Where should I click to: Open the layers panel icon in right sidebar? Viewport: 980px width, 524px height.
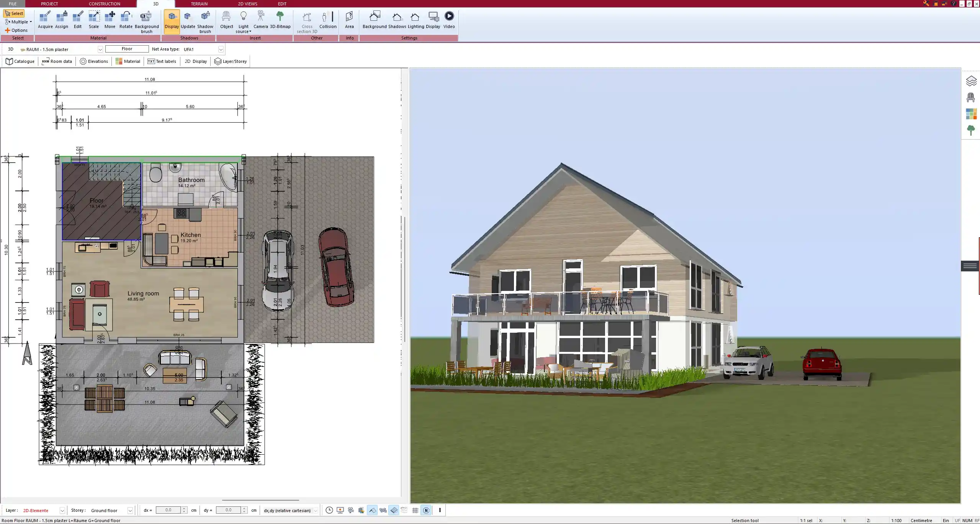pyautogui.click(x=971, y=81)
